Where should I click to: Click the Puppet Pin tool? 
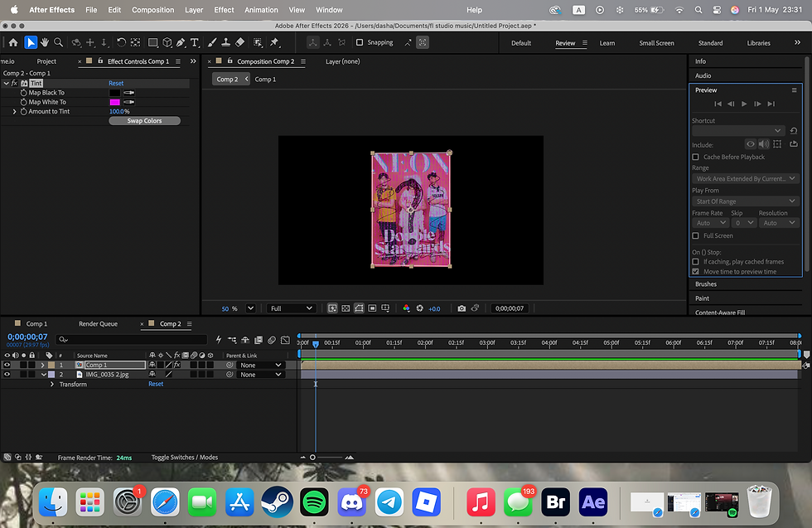pyautogui.click(x=274, y=42)
